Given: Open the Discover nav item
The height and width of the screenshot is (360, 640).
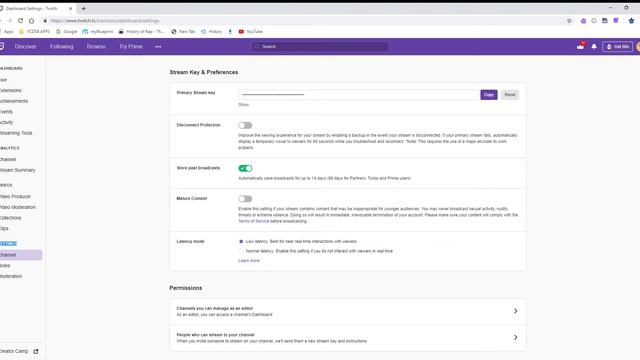Looking at the screenshot, I should point(25,47).
